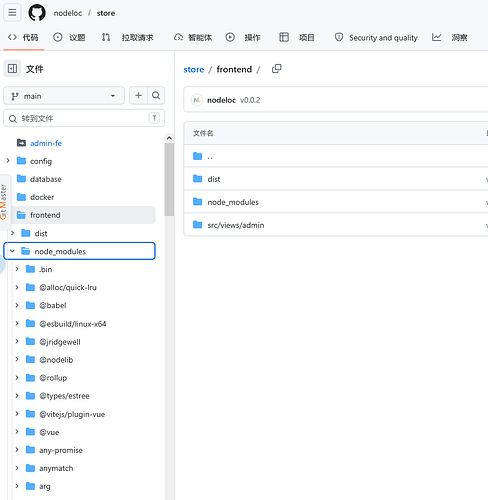Expand the config folder chevron
The height and width of the screenshot is (500, 488).
[8, 161]
